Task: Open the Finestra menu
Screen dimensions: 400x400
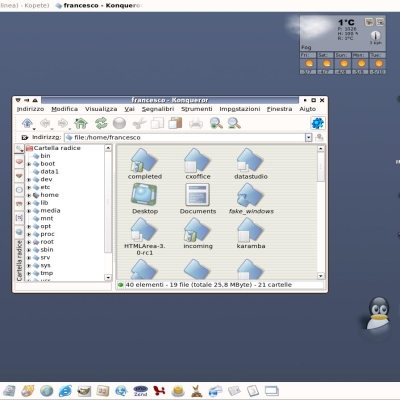Action: coord(279,109)
